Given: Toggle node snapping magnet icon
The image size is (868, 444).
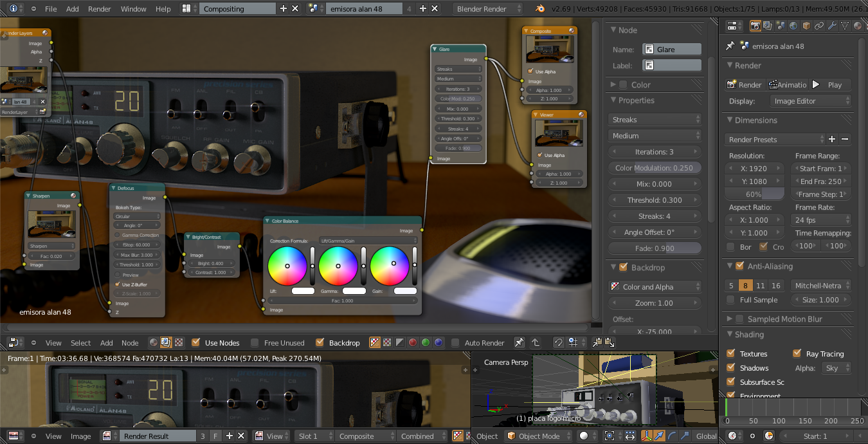Looking at the screenshot, I should tap(559, 343).
